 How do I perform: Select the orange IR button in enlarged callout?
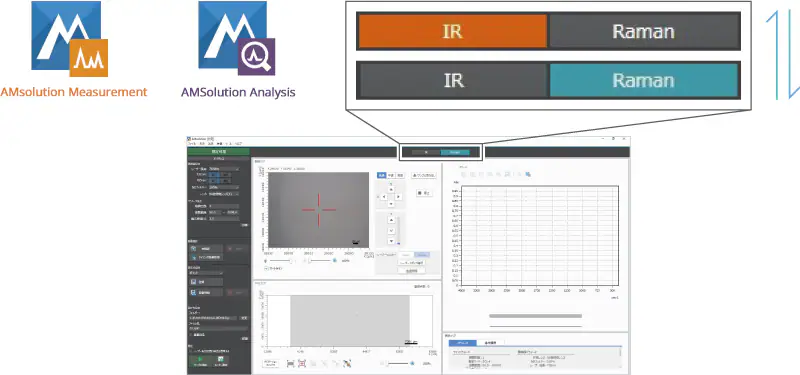[x=453, y=31]
